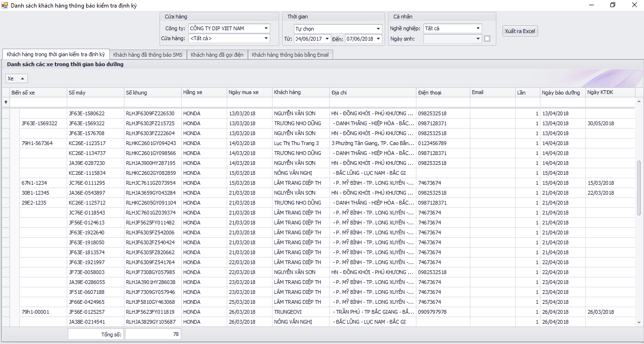Expand the Tự chọn time range dropdown
The height and width of the screenshot is (344, 644).
click(x=379, y=29)
